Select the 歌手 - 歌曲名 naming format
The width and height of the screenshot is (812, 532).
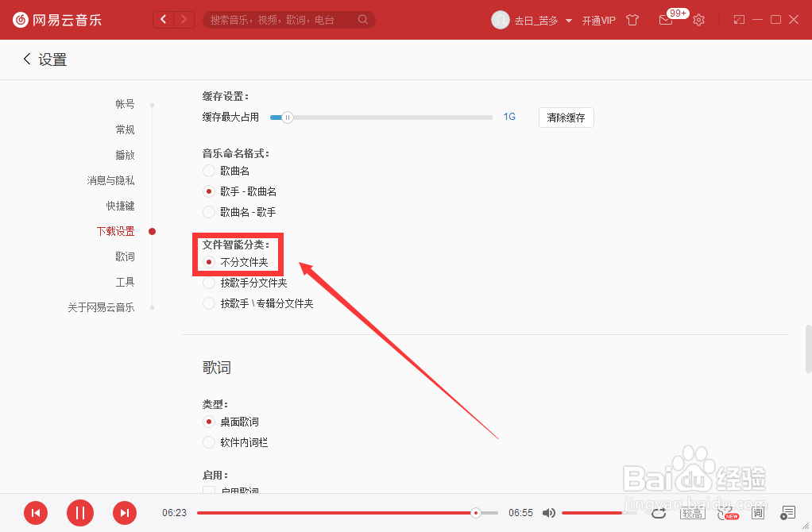[208, 191]
